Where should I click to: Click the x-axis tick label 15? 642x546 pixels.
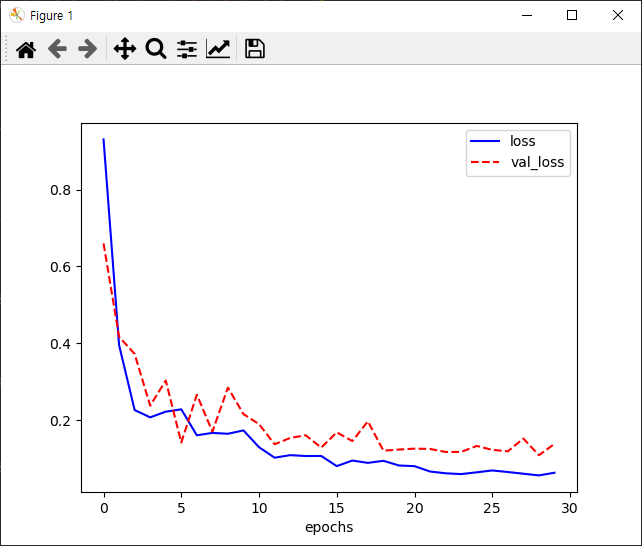[x=337, y=508]
